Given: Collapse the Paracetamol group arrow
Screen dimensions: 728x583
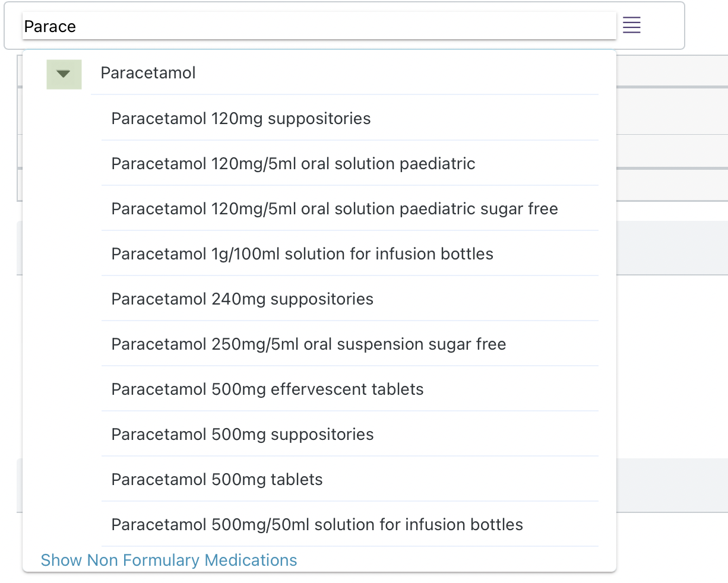Looking at the screenshot, I should click(x=64, y=74).
